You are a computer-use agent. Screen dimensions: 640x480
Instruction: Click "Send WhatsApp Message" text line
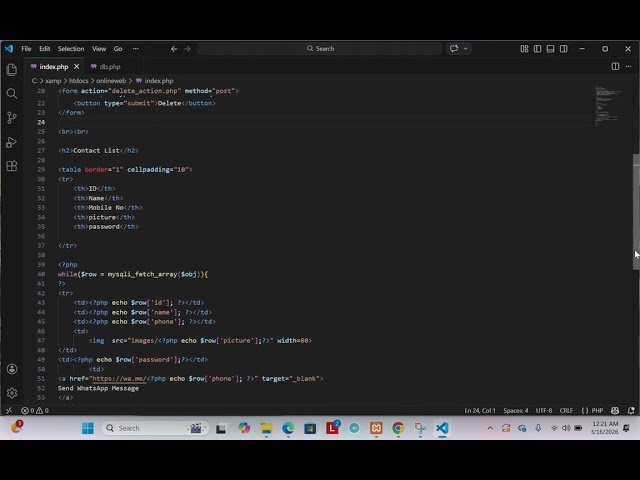(98, 388)
